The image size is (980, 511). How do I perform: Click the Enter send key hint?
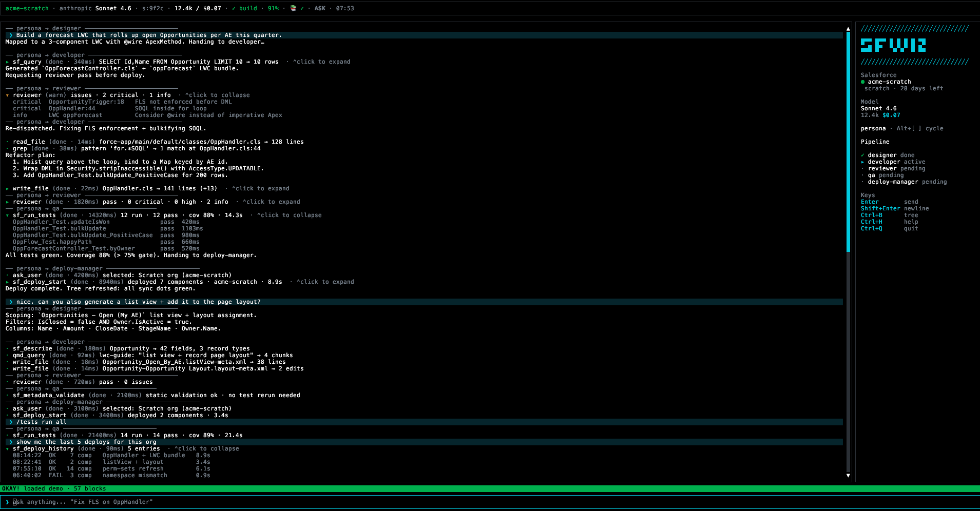[x=890, y=202]
